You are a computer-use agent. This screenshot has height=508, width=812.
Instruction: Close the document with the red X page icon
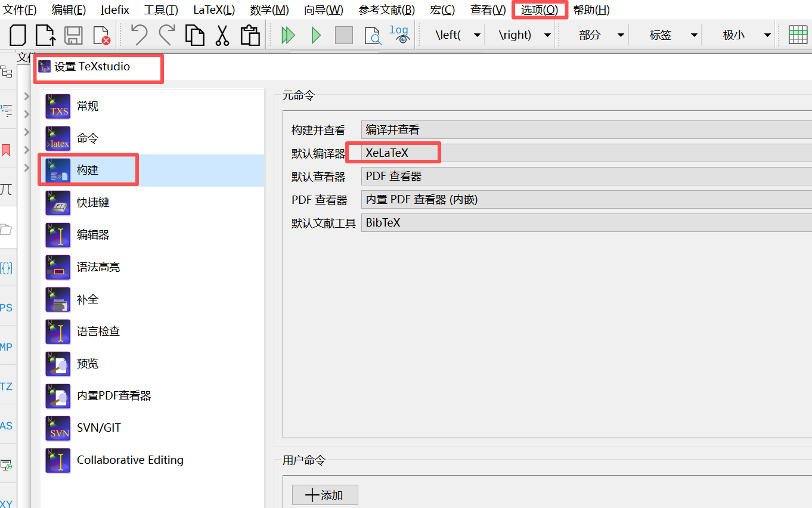point(102,35)
